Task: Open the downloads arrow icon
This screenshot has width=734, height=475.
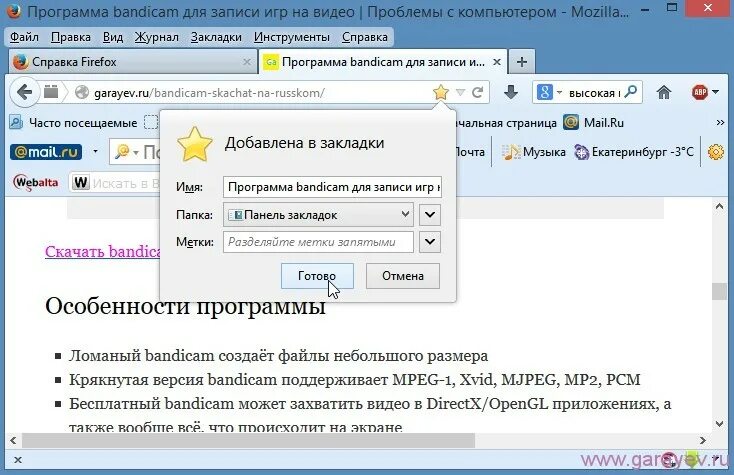Action: click(511, 92)
